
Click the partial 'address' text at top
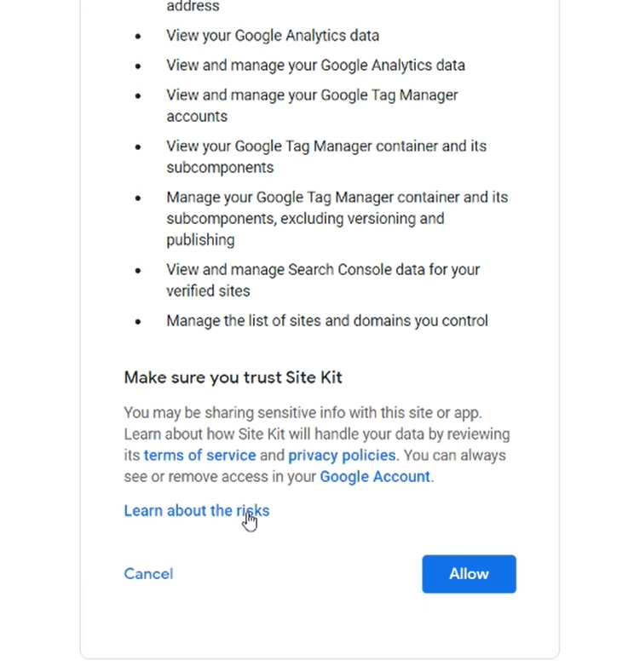tap(193, 7)
